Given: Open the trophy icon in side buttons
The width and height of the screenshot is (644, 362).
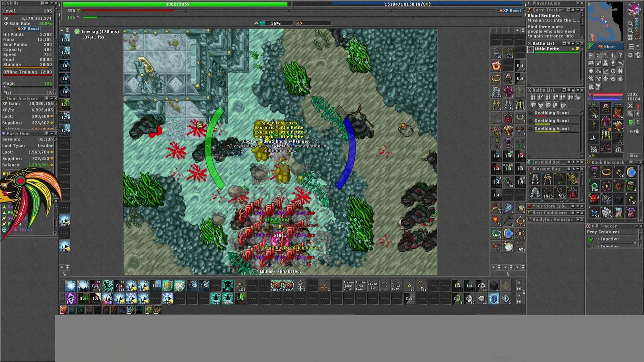Looking at the screenshot, I should (x=613, y=63).
